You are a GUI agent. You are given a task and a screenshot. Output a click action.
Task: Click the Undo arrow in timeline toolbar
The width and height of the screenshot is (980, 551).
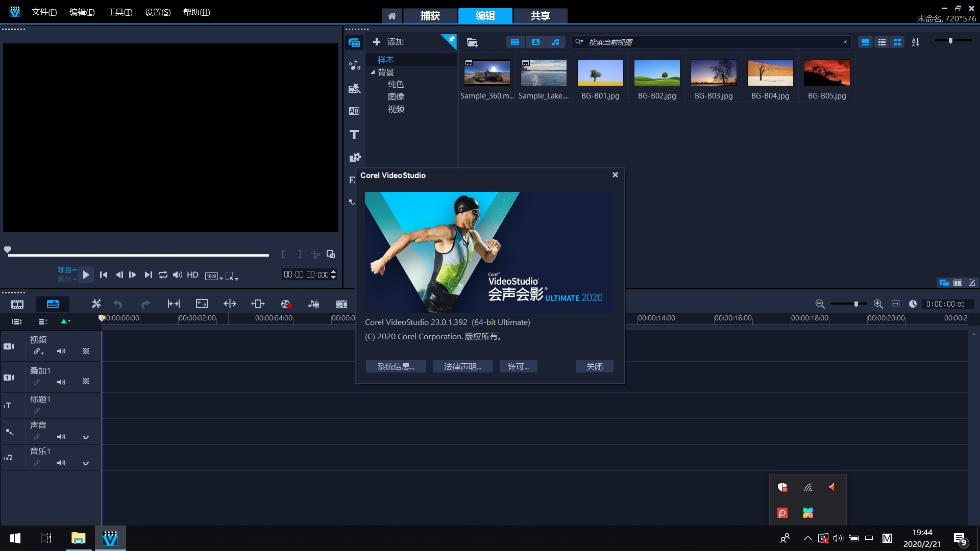(118, 304)
